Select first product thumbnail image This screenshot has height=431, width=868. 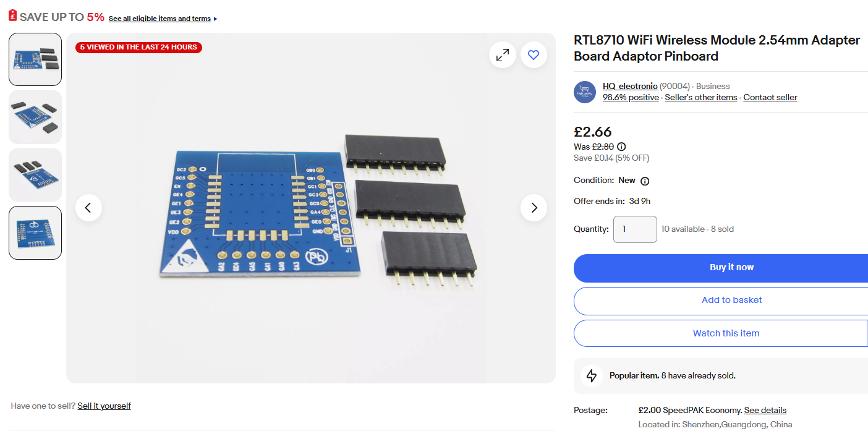tap(35, 59)
